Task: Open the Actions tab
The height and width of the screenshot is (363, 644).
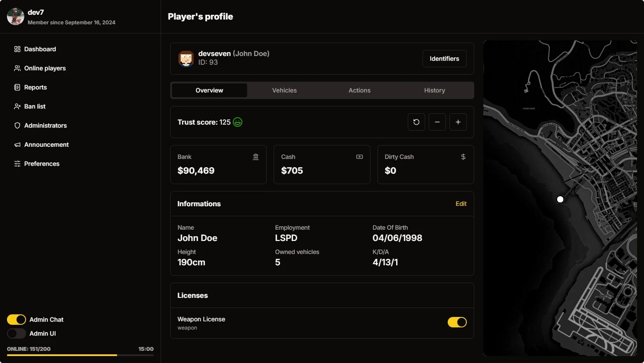Action: point(359,90)
